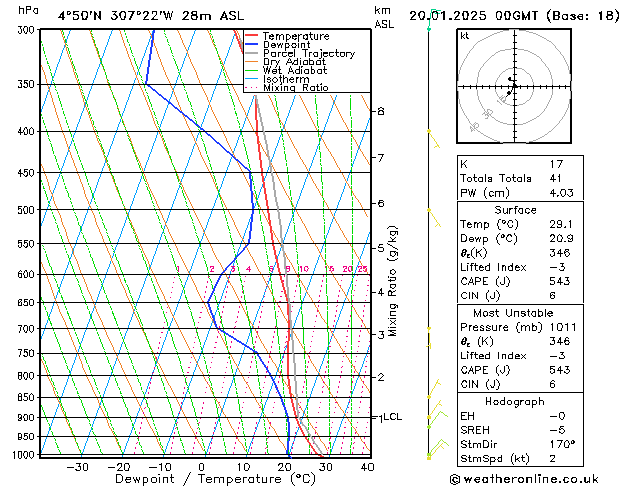629x486 pixels.
Task: Click the LCL marker label
Action: 392,417
